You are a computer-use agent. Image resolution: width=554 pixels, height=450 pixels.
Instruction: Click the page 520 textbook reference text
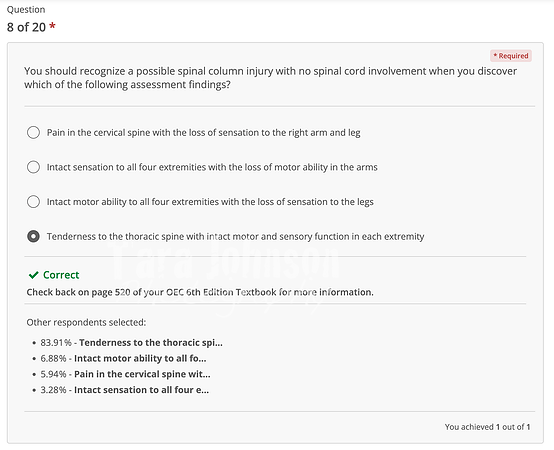pos(200,292)
